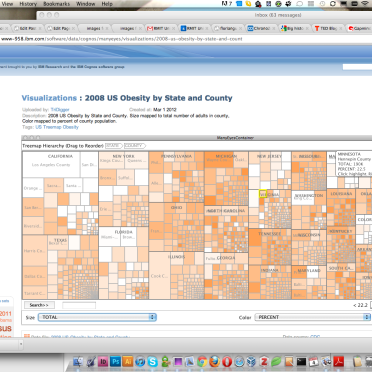Launch Adobe Photoshop from the dock

(x=115, y=362)
